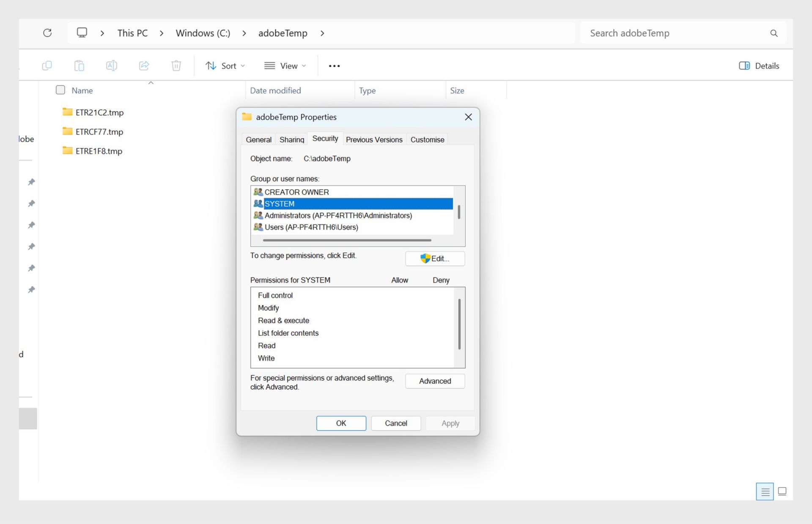Click the Copy icon in the toolbar

coord(47,65)
